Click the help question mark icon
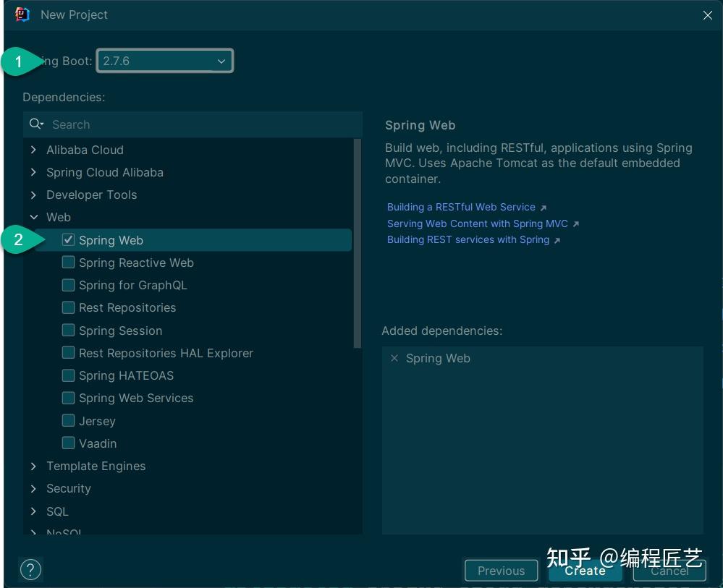The image size is (723, 588). click(x=30, y=569)
